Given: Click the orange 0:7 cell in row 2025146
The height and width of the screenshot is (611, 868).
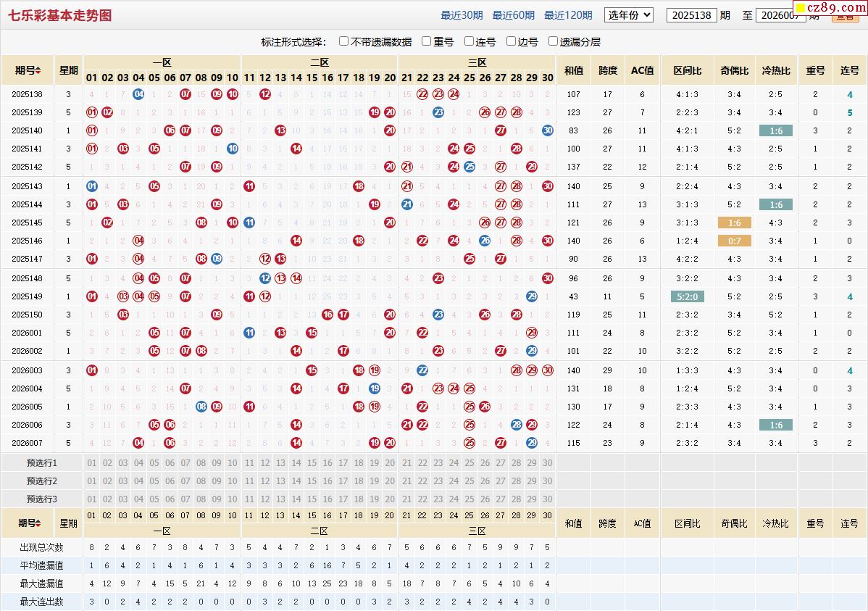Looking at the screenshot, I should tap(734, 241).
